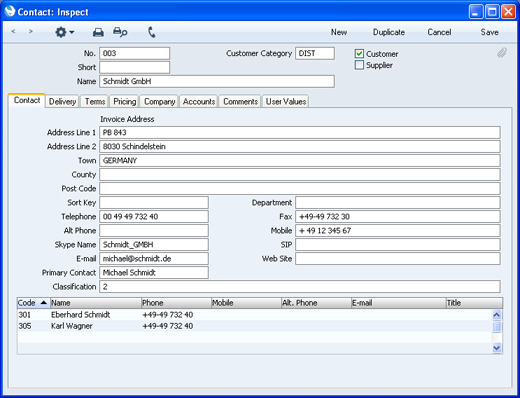This screenshot has width=520, height=398.
Task: Switch to the Accounts tab
Action: coord(199,101)
